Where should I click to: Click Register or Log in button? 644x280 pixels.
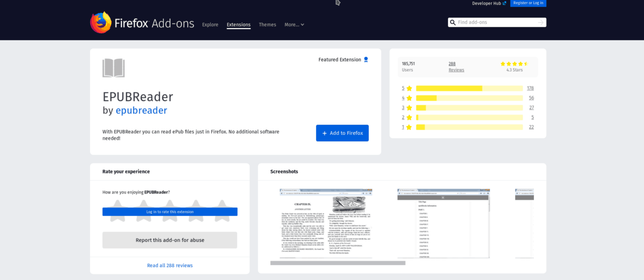528,3
